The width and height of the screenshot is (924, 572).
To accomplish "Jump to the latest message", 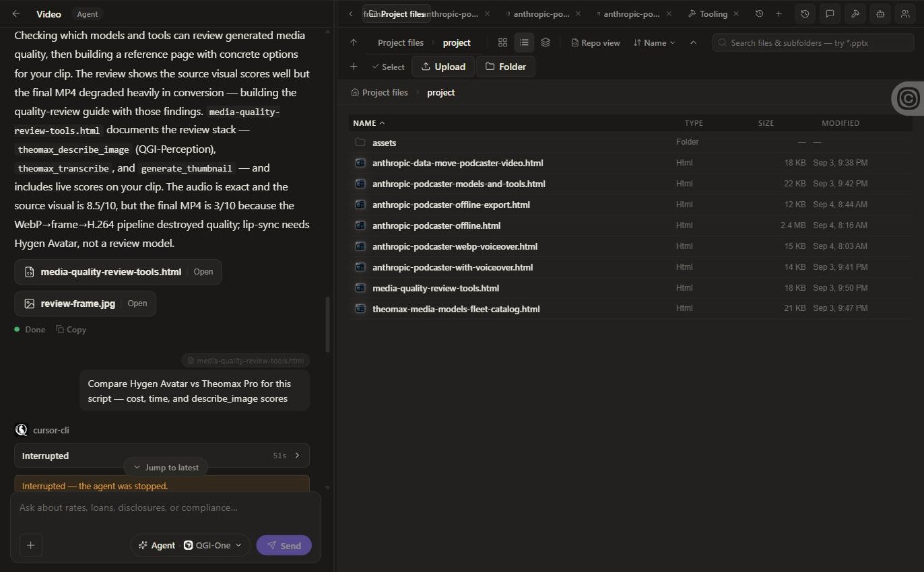I will pyautogui.click(x=166, y=468).
